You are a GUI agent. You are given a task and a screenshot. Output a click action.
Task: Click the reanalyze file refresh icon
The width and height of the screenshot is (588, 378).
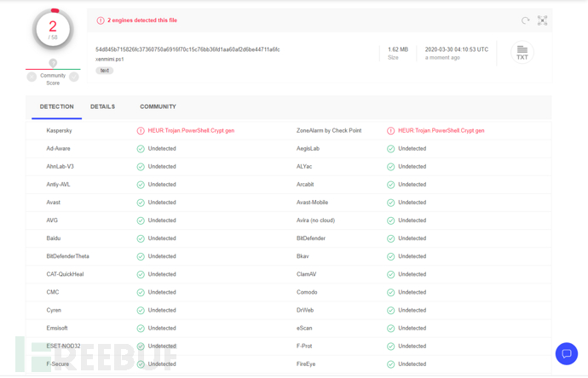526,20
